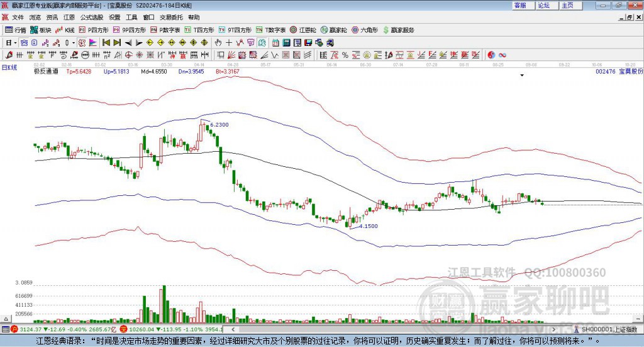Open the 设置 menu
The image size is (644, 347).
pos(114,17)
